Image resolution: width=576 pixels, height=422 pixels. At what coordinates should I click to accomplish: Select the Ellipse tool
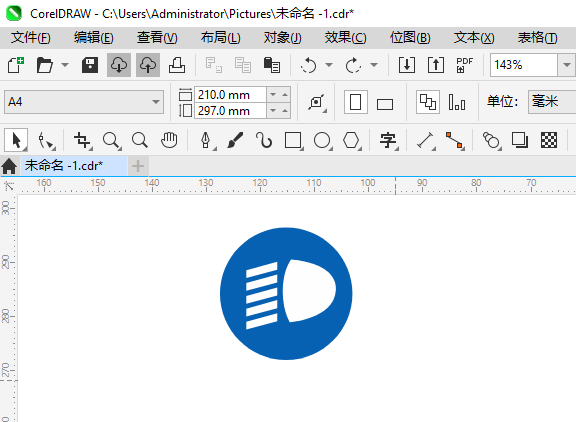coord(323,140)
